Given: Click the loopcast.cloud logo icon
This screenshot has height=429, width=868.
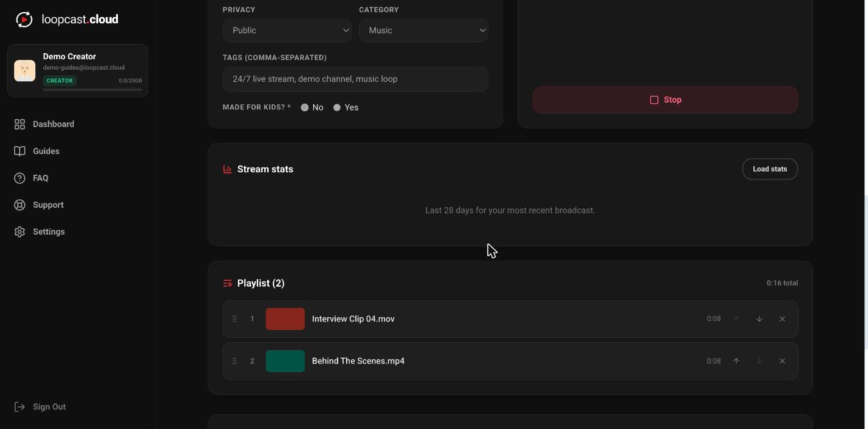Looking at the screenshot, I should pos(24,20).
